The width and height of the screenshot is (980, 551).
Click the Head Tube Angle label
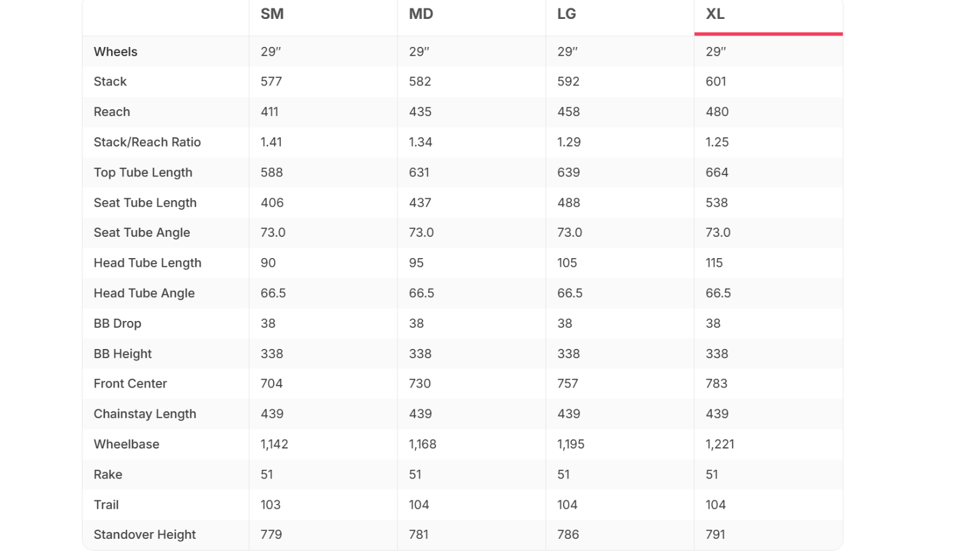(x=144, y=294)
